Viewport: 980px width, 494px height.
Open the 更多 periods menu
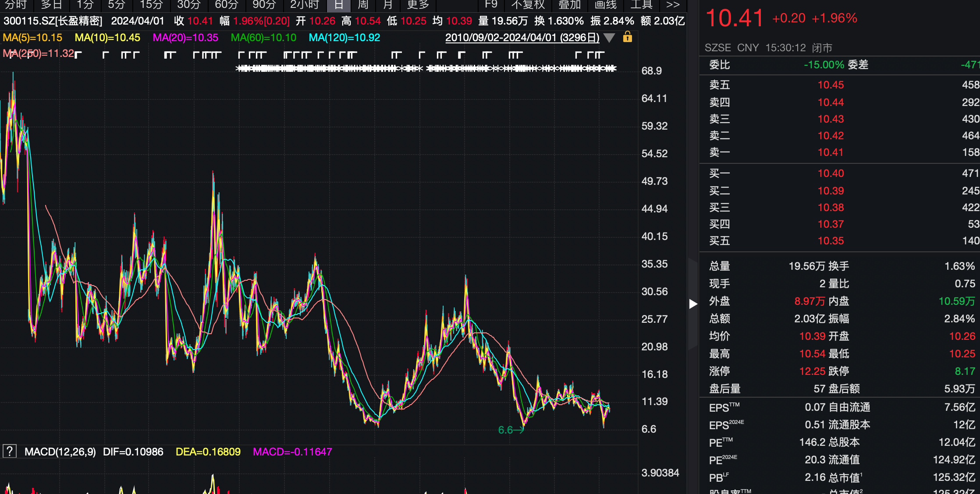point(418,5)
